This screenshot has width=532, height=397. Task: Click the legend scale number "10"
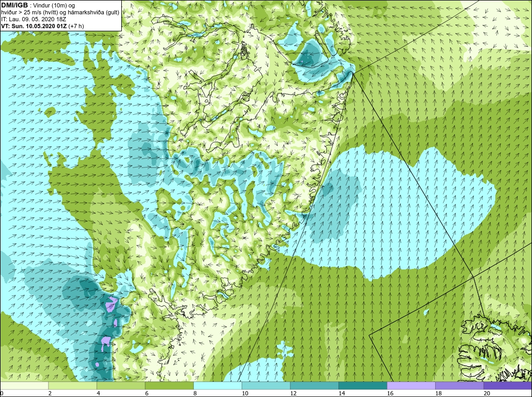point(245,393)
